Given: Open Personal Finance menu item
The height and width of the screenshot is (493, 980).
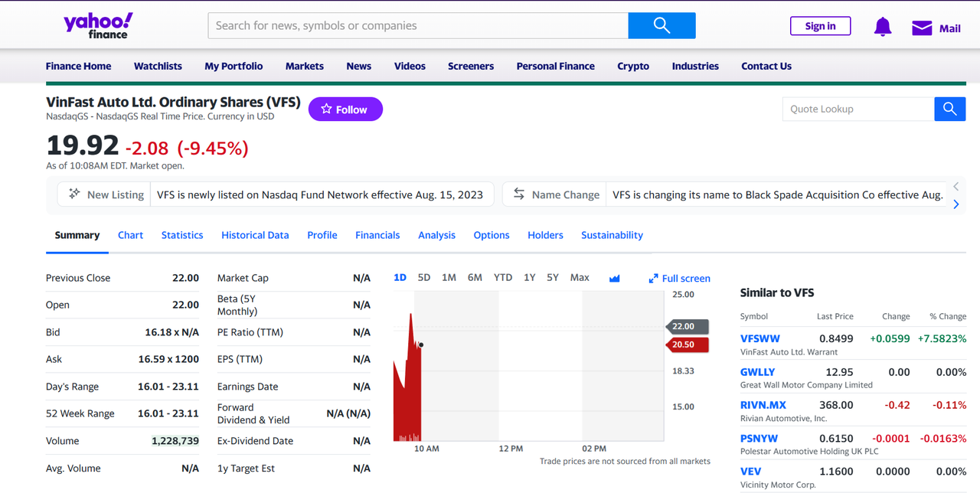Looking at the screenshot, I should (555, 66).
